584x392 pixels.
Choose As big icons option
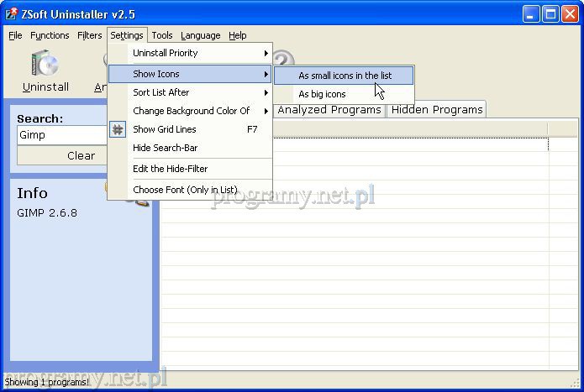click(322, 94)
